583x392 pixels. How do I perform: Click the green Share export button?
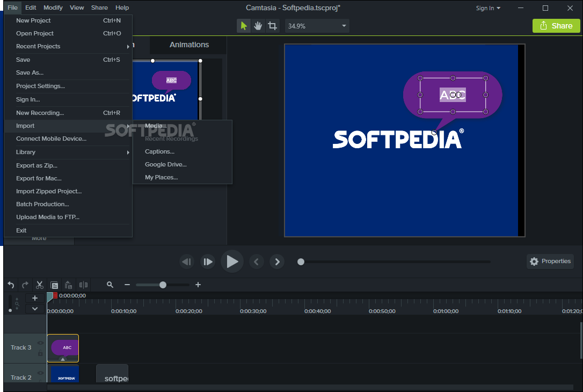(556, 26)
